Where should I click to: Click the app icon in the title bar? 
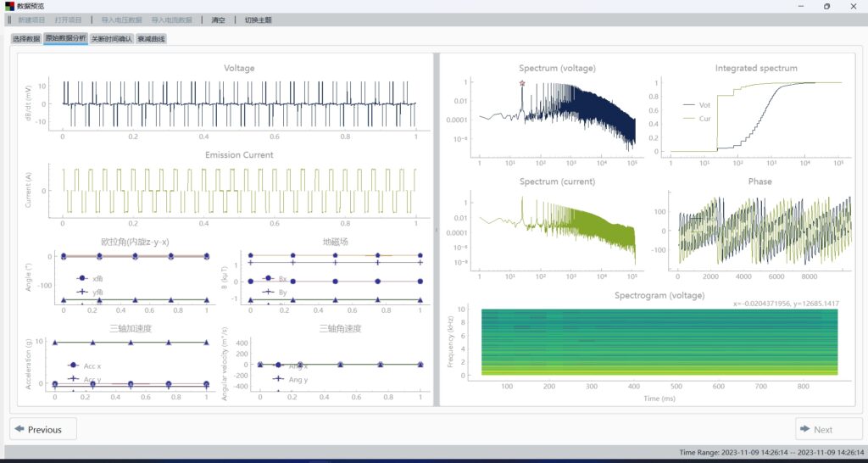[9, 6]
